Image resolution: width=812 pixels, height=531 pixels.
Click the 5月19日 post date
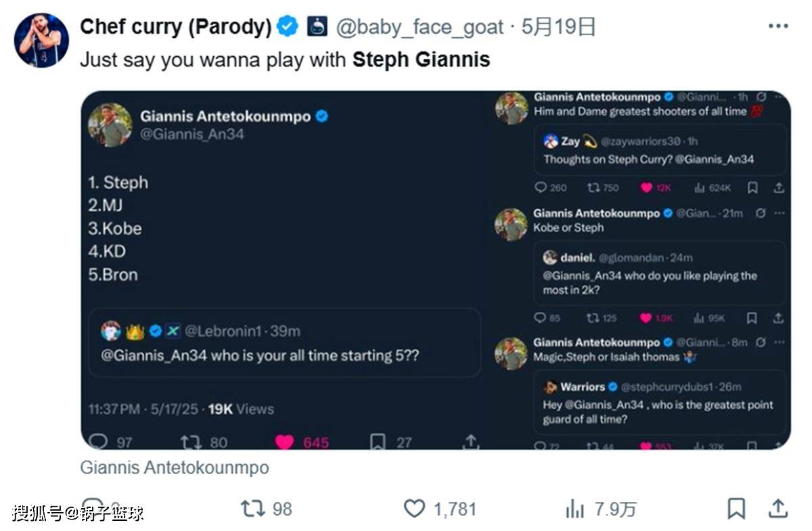(560, 27)
